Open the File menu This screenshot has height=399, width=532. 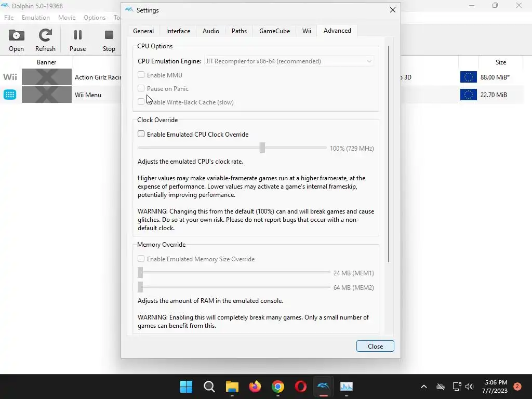click(x=9, y=18)
